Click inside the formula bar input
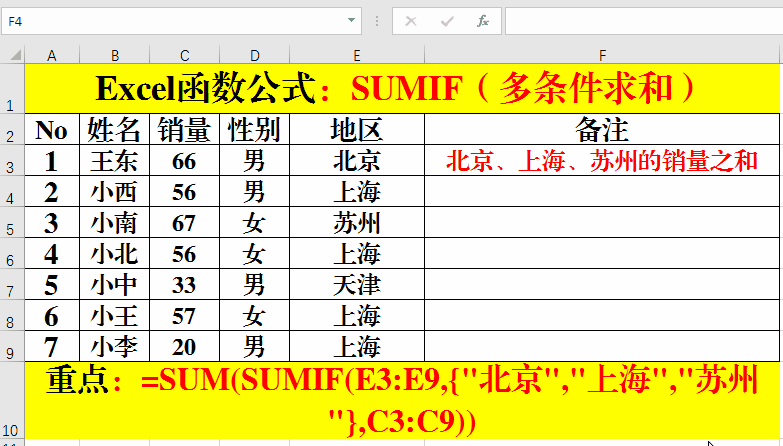 (644, 21)
